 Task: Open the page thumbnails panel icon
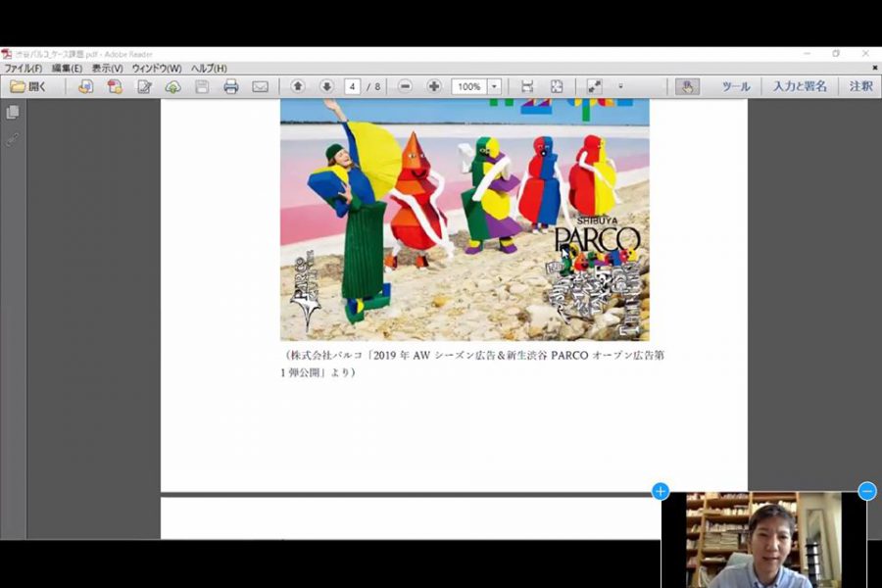(13, 112)
